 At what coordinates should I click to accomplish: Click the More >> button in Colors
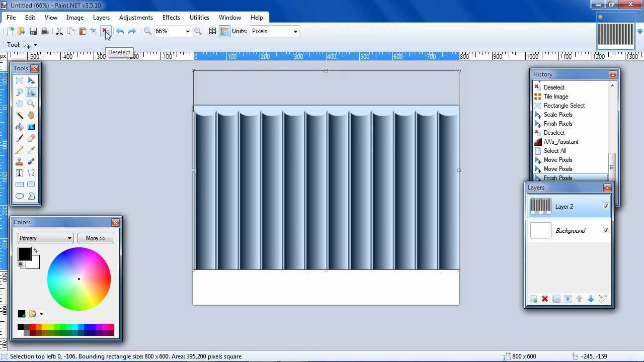(96, 238)
